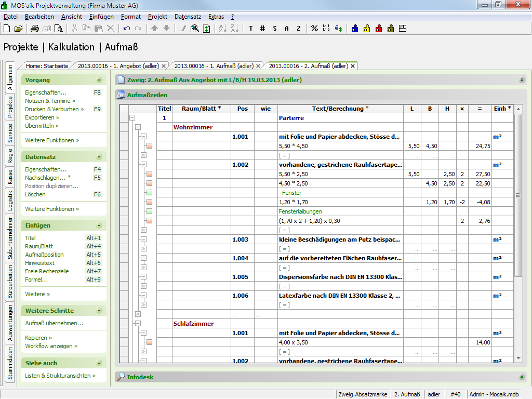Click the red person icon in toolbar
The width and height of the screenshot is (532, 399).
[x=379, y=29]
